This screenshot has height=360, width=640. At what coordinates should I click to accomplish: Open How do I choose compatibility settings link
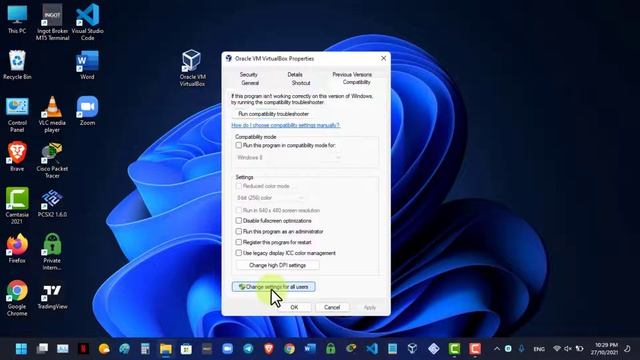[286, 125]
